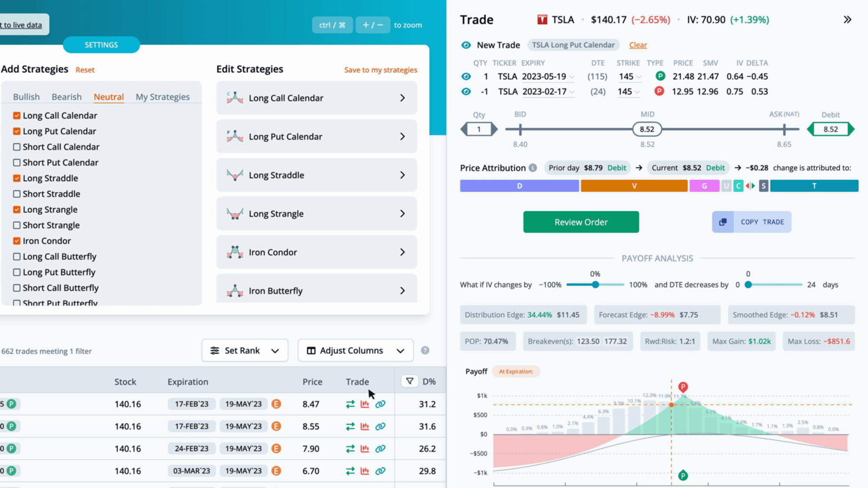Click Reset link beside Add Strategies
This screenshot has width=868, height=488.
click(x=85, y=70)
